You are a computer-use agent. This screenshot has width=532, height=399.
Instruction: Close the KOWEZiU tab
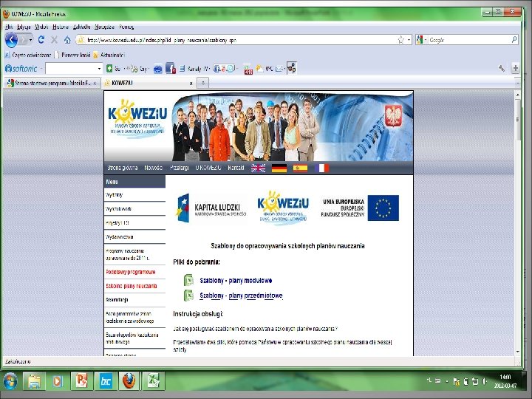(191, 83)
